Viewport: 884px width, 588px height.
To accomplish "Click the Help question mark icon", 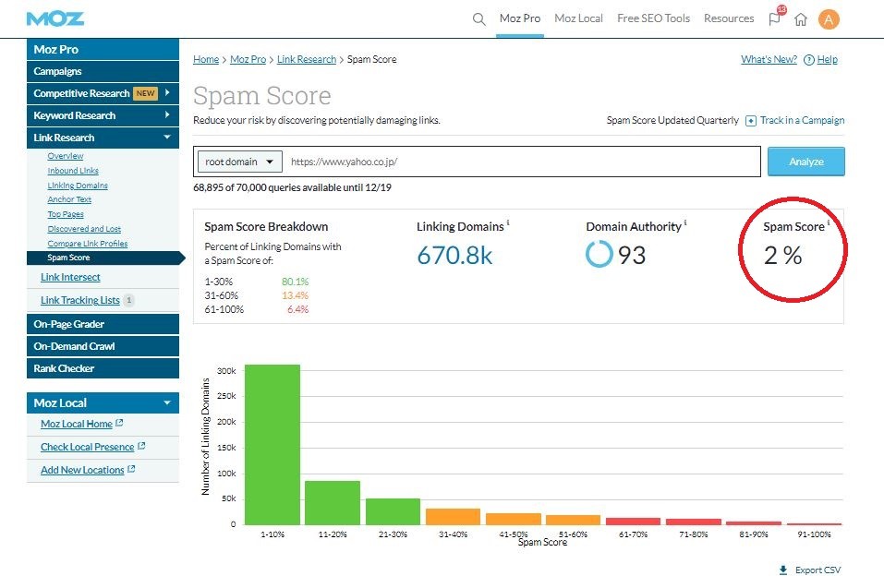I will 808,60.
